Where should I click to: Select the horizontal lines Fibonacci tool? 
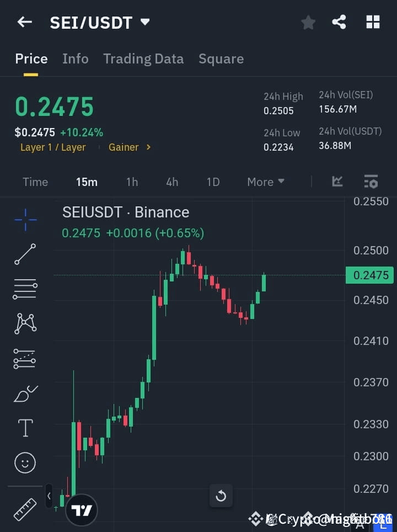click(25, 289)
